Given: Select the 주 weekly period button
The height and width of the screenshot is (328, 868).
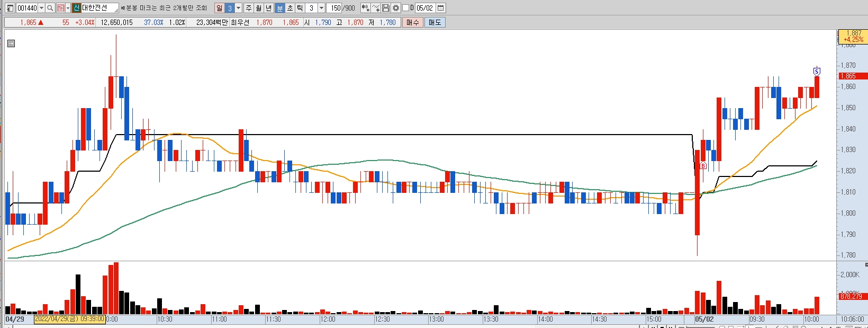Looking at the screenshot, I should [x=248, y=8].
